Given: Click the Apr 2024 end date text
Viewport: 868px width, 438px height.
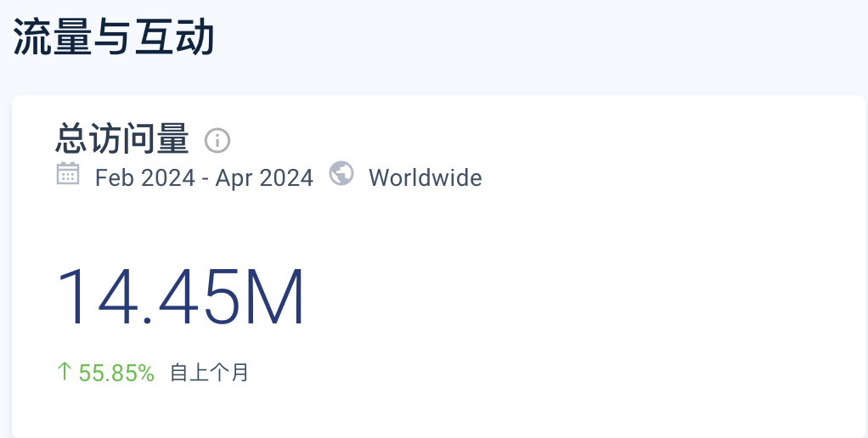Looking at the screenshot, I should pyautogui.click(x=265, y=178).
